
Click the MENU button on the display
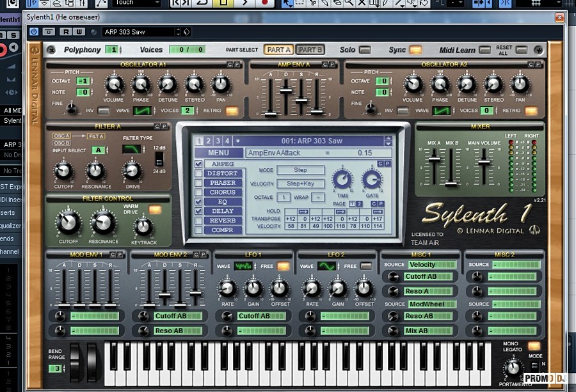pyautogui.click(x=218, y=153)
